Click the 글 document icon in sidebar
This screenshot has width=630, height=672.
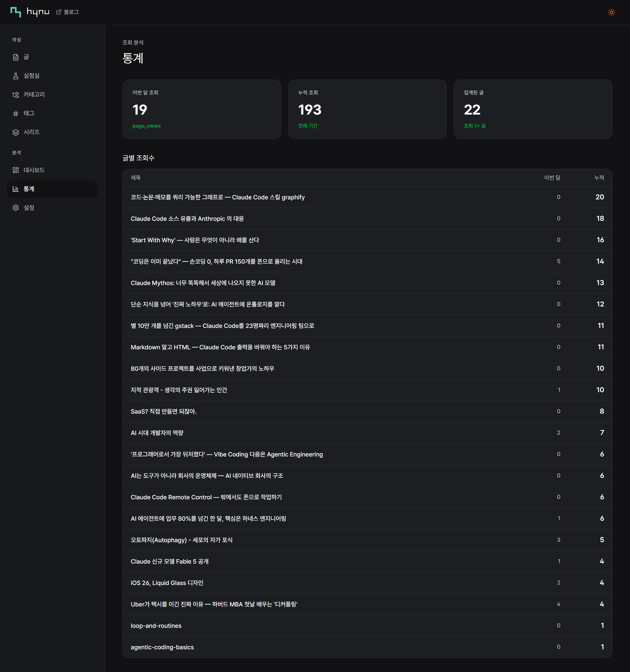[16, 57]
